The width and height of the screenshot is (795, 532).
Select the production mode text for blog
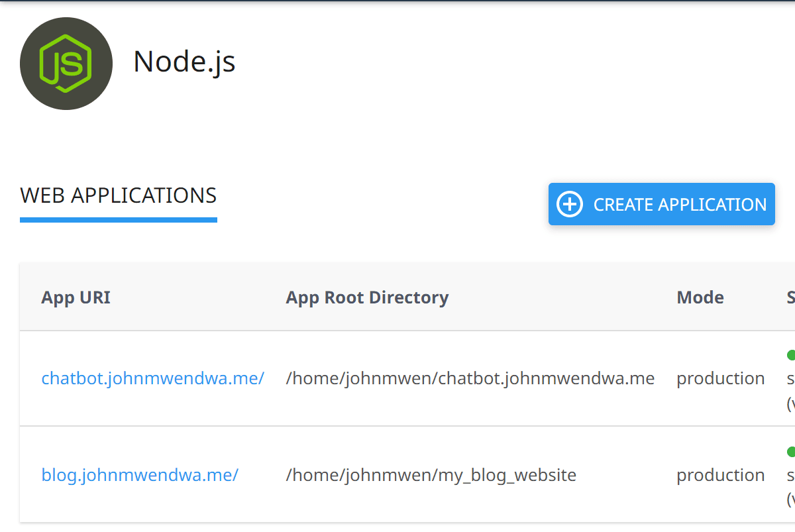[x=720, y=474]
